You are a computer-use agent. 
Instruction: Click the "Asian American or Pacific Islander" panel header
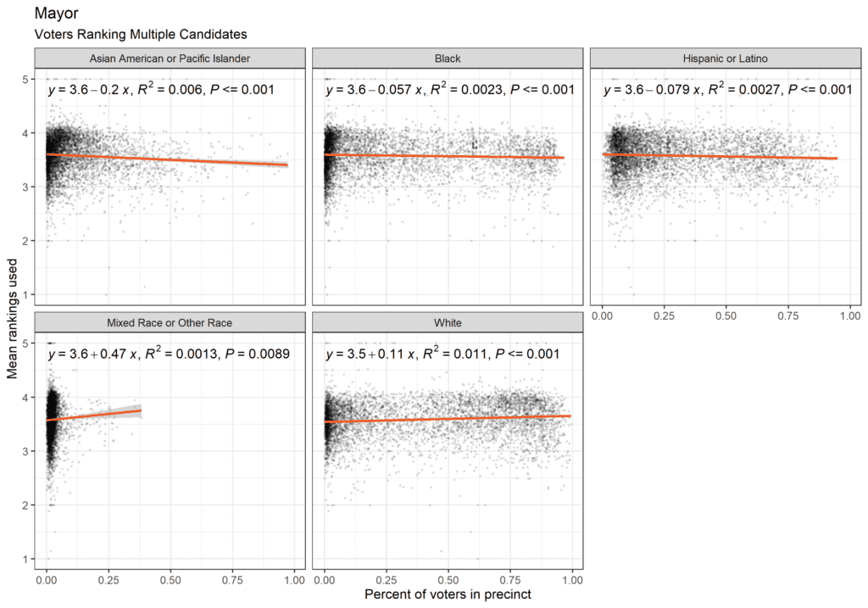170,58
